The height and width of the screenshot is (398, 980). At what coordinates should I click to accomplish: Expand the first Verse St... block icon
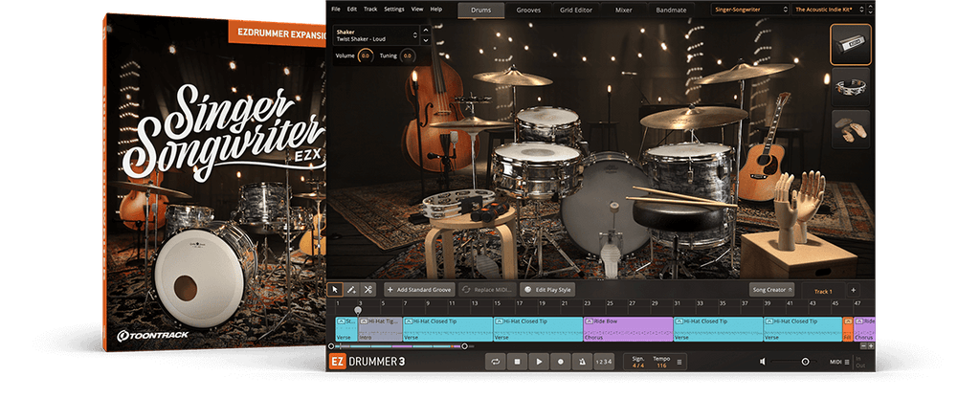coord(342,321)
